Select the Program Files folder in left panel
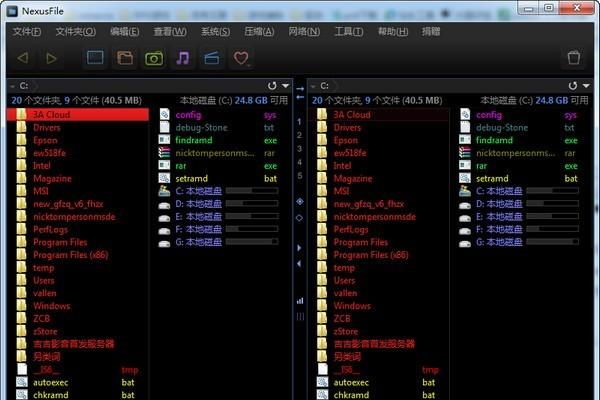 60,242
